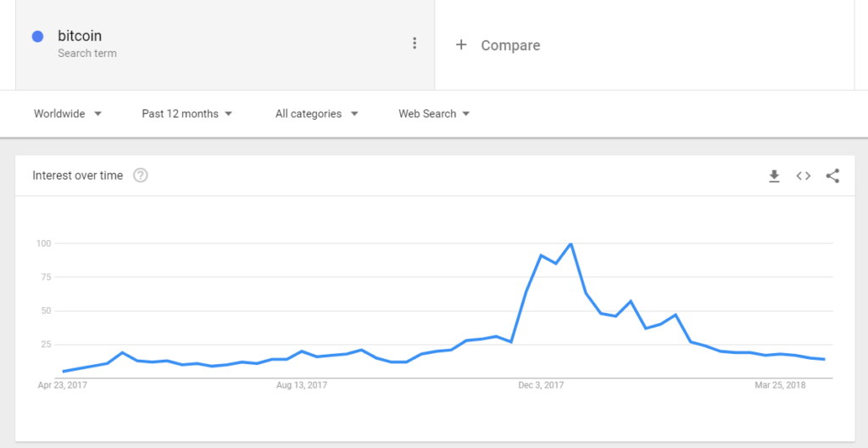Open the Past 12 months time range dropdown
Image resolution: width=868 pixels, height=448 pixels.
(x=187, y=114)
